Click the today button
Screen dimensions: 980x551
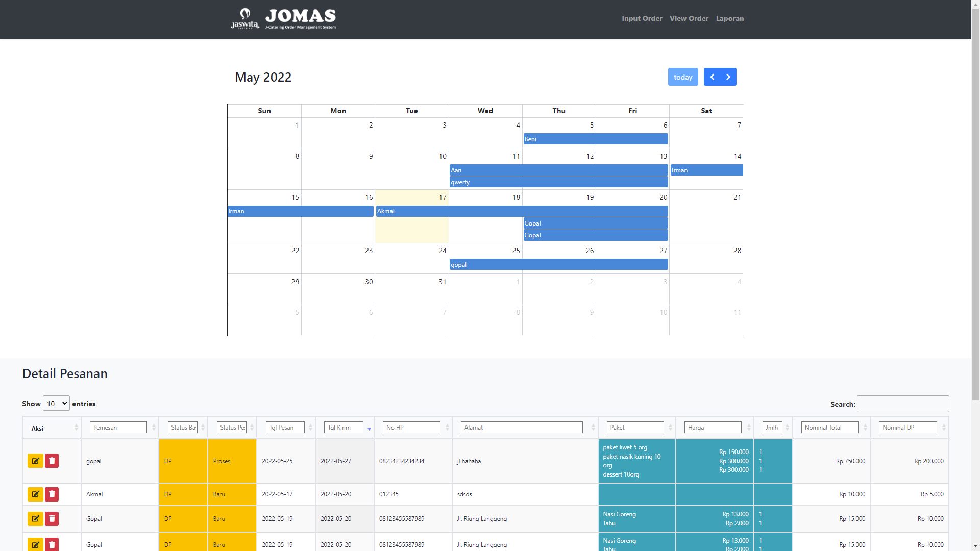pos(682,77)
